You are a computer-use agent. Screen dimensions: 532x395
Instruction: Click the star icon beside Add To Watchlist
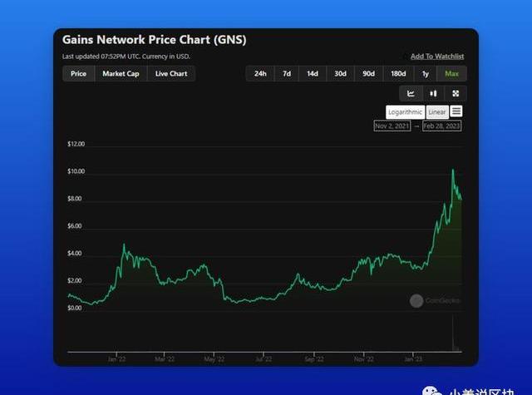pyautogui.click(x=406, y=57)
